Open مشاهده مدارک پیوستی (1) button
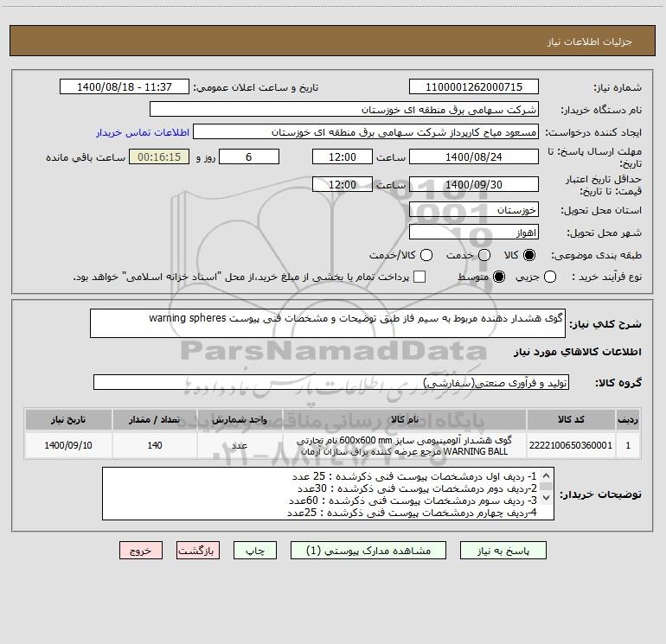 coord(368,551)
